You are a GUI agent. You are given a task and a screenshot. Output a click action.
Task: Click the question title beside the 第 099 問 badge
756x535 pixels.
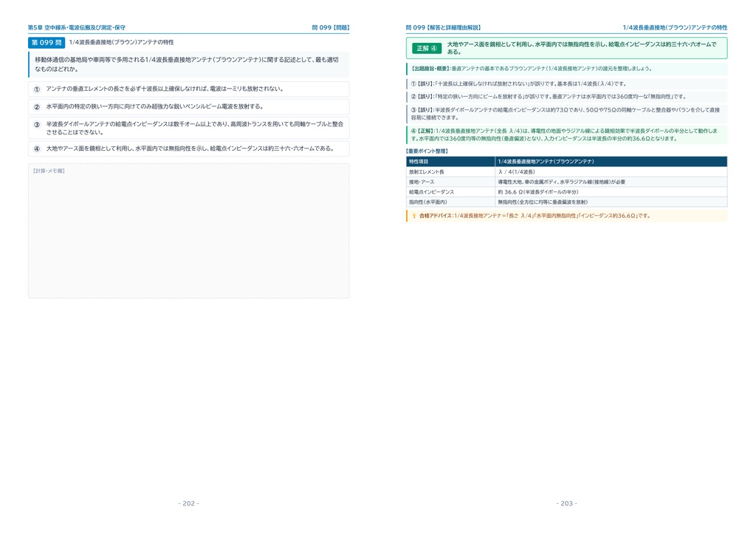[x=122, y=42]
